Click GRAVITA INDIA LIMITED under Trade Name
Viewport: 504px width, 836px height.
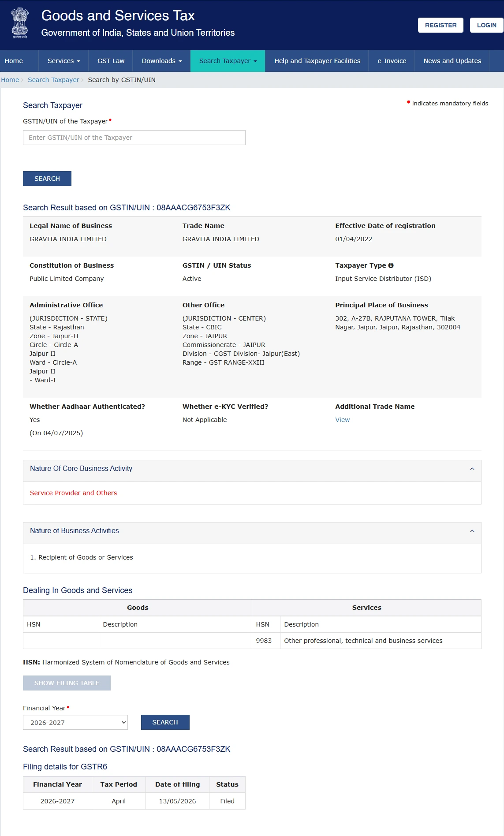[x=221, y=239]
